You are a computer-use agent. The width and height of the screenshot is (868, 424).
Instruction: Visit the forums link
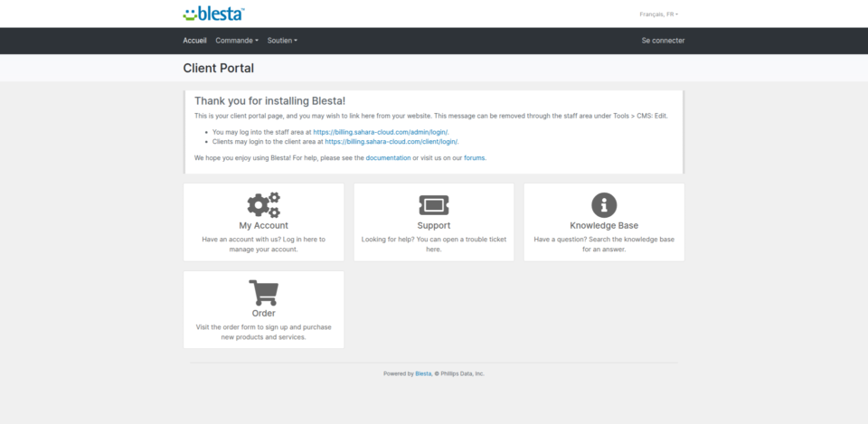[x=475, y=157]
